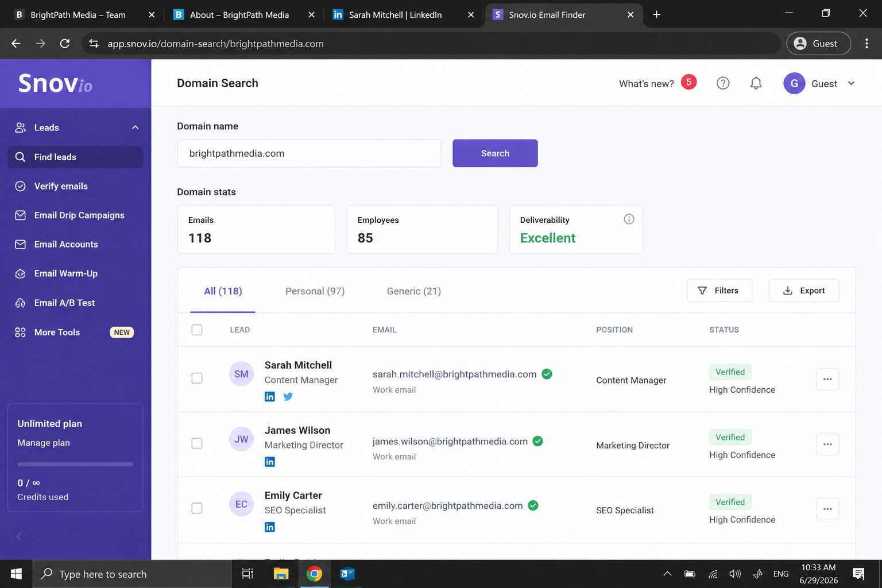The height and width of the screenshot is (588, 882).
Task: Open Emily Carter's LinkedIn icon
Action: (x=269, y=527)
